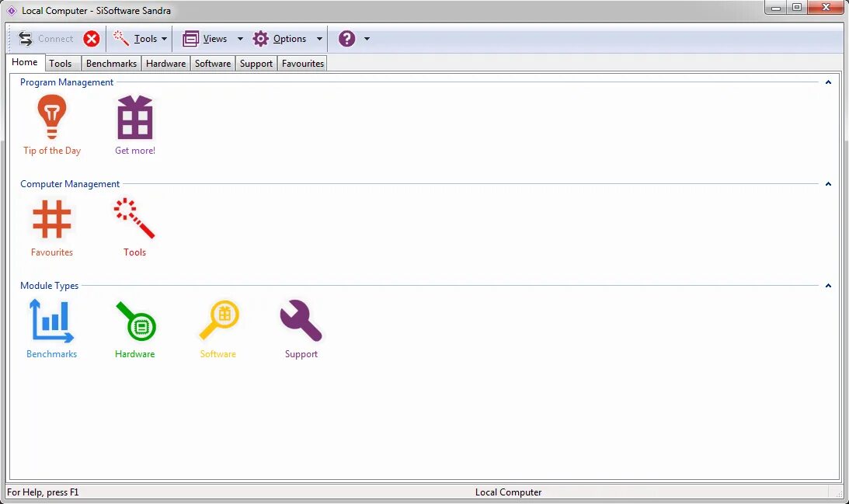The height and width of the screenshot is (504, 849).
Task: Open the Tip of the Day lightbulb icon
Action: 52,117
